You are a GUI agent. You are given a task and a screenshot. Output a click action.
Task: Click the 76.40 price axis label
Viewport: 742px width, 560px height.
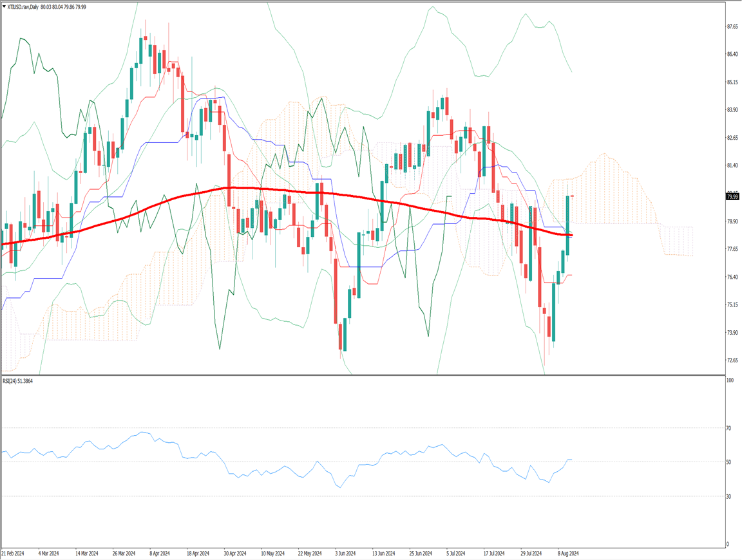tap(732, 277)
